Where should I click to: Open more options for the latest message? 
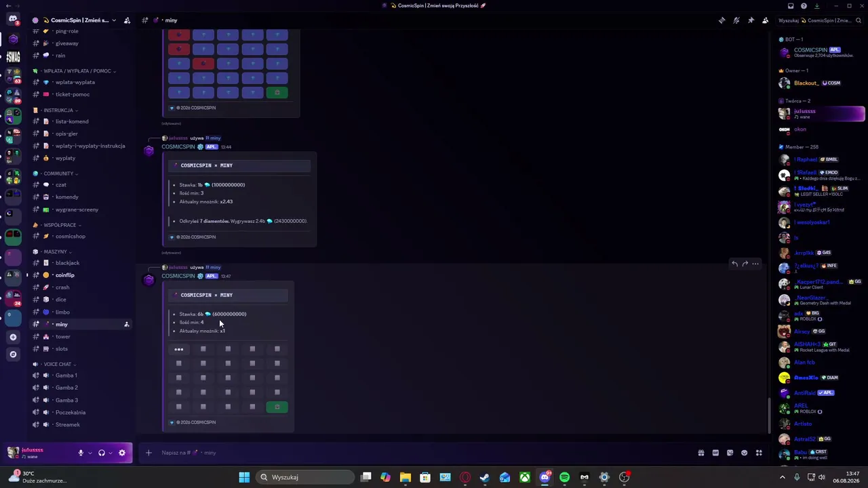755,264
